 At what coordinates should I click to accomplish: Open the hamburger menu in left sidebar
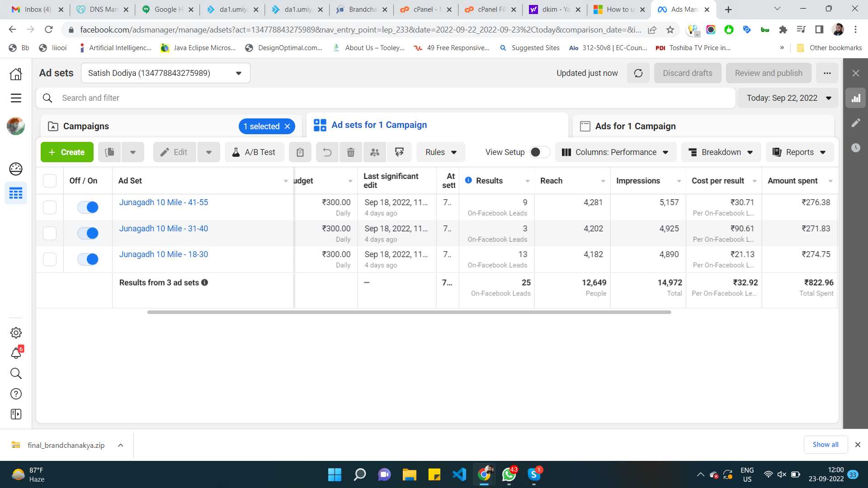[16, 98]
